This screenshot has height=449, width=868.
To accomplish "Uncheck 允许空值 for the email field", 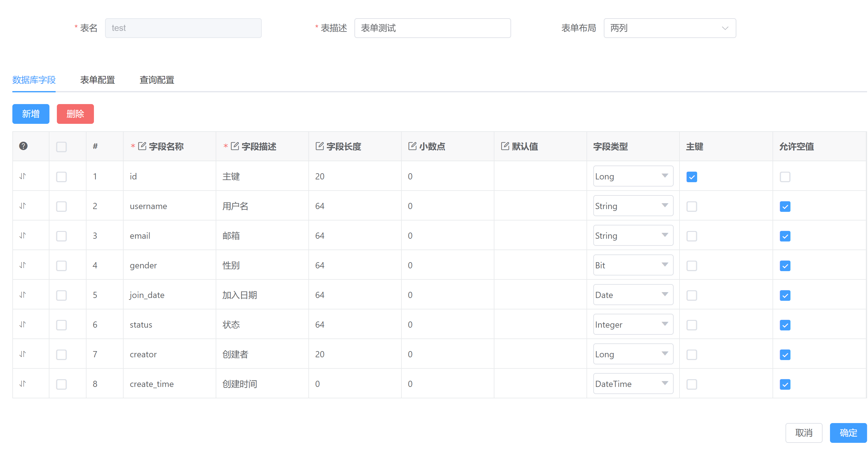I will (785, 236).
